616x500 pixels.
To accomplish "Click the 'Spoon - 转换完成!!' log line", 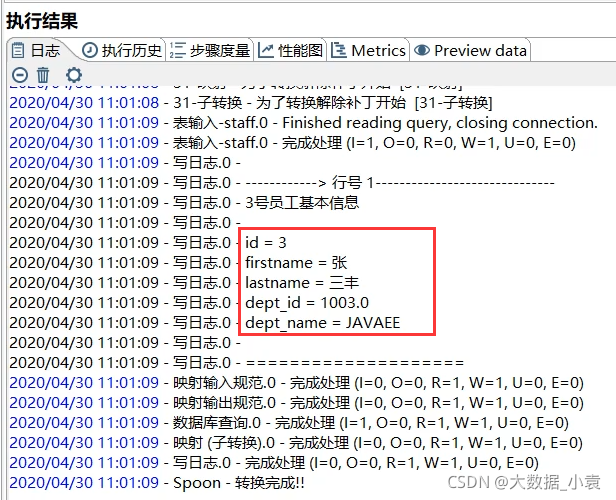I will [x=157, y=483].
